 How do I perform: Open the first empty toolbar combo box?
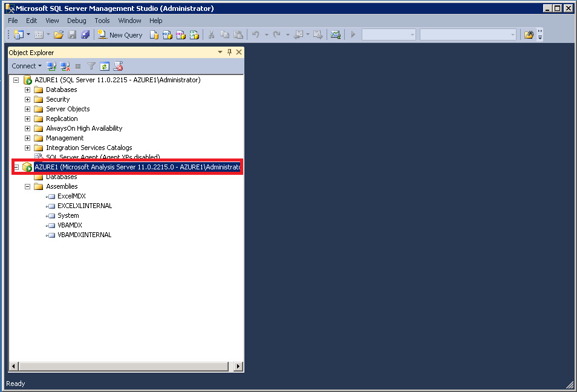click(x=388, y=34)
